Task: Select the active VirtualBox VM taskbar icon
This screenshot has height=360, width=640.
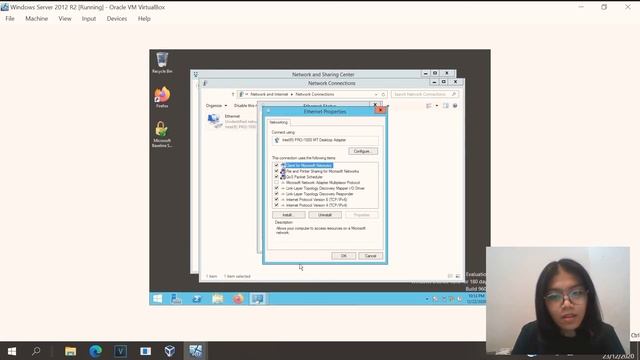Action: (x=195, y=351)
